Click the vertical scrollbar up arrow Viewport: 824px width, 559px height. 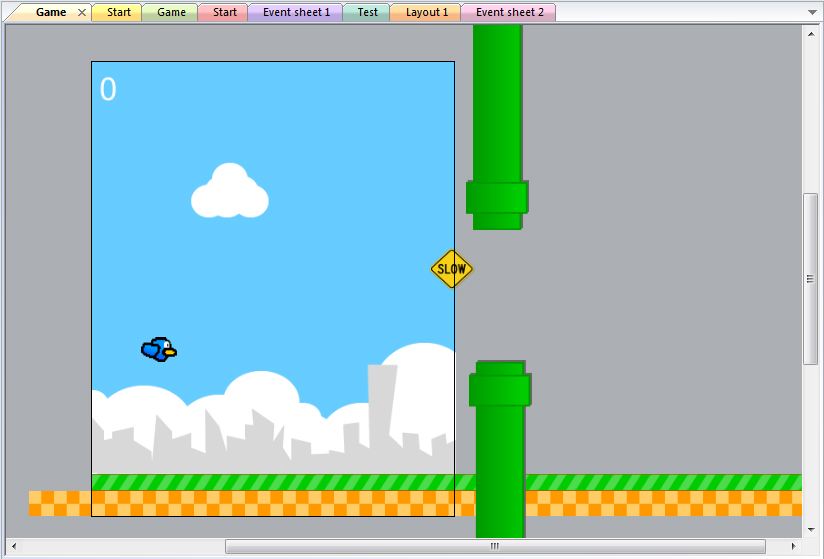(811, 34)
